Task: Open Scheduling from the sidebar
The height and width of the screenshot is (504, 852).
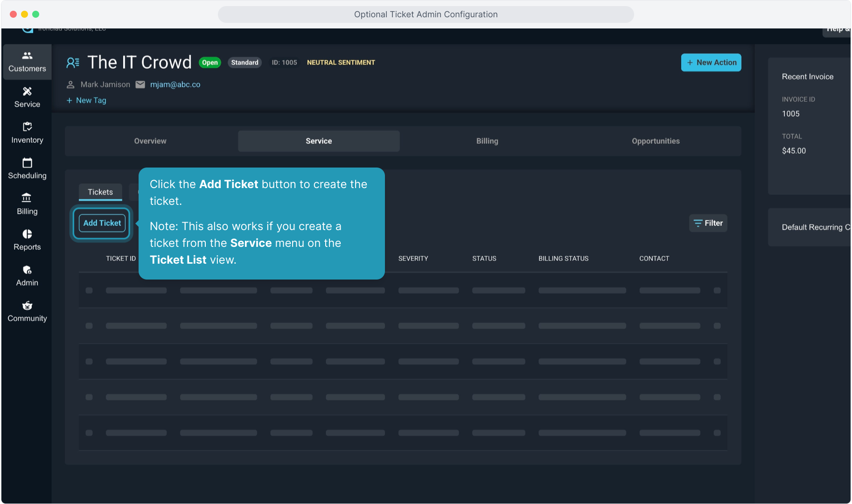Action: tap(27, 168)
